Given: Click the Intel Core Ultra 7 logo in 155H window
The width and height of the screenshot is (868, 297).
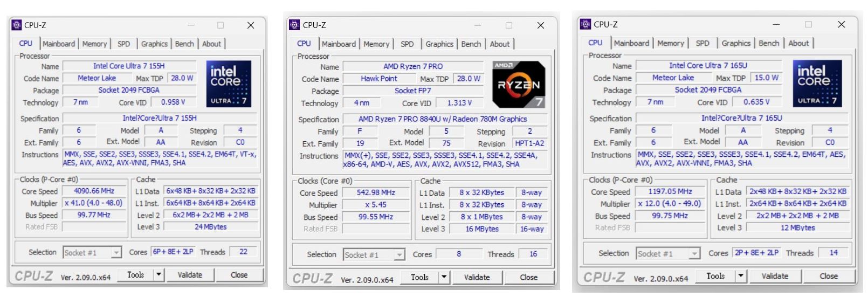Looking at the screenshot, I should pos(229,84).
